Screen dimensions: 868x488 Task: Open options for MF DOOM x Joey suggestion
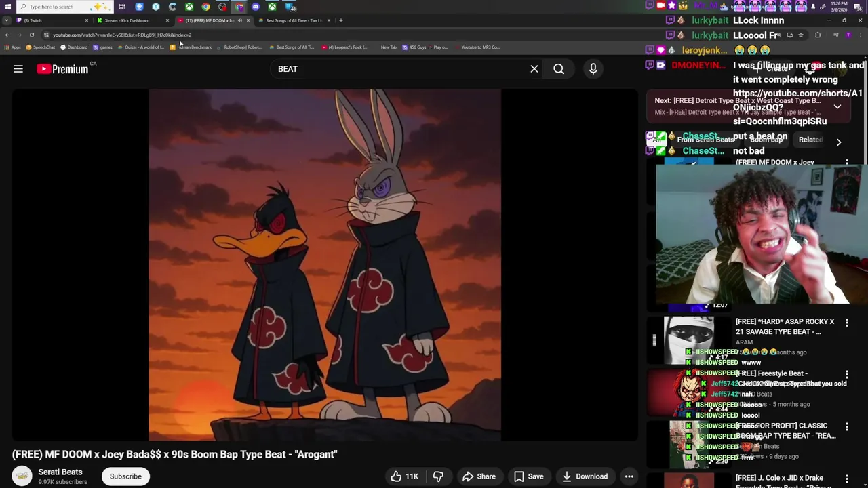847,163
